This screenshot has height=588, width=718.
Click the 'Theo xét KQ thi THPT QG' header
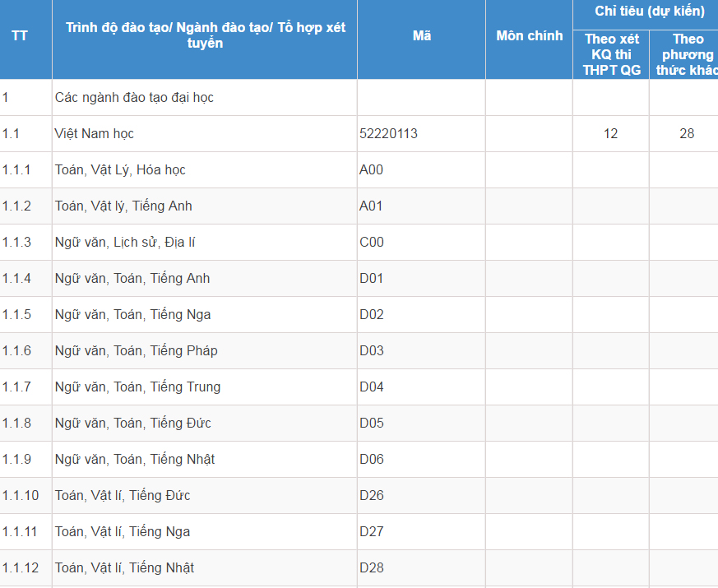611,54
